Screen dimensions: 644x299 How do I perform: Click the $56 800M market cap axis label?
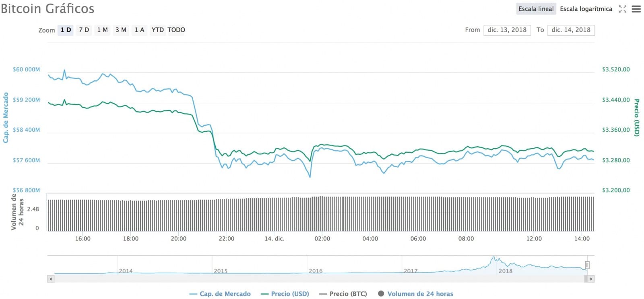(26, 190)
